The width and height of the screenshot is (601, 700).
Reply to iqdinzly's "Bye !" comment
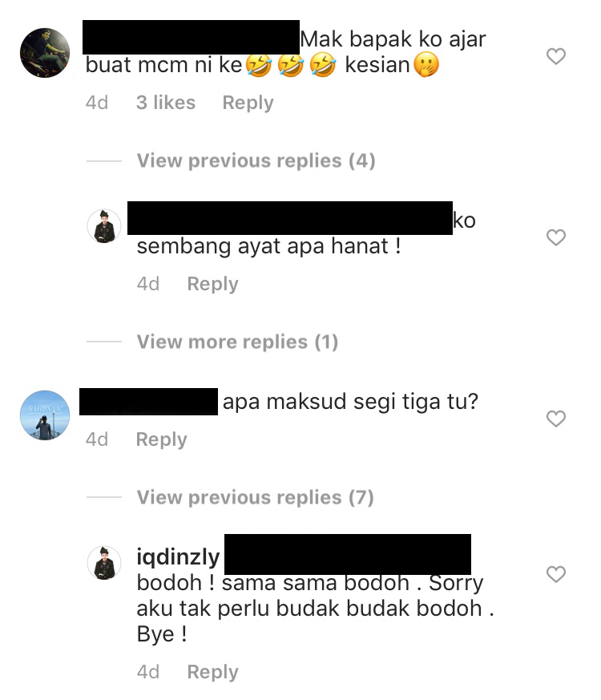(212, 672)
